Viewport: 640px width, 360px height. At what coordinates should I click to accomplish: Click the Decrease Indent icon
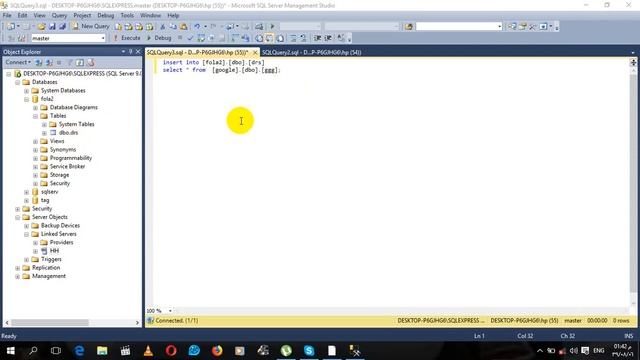pos(317,38)
